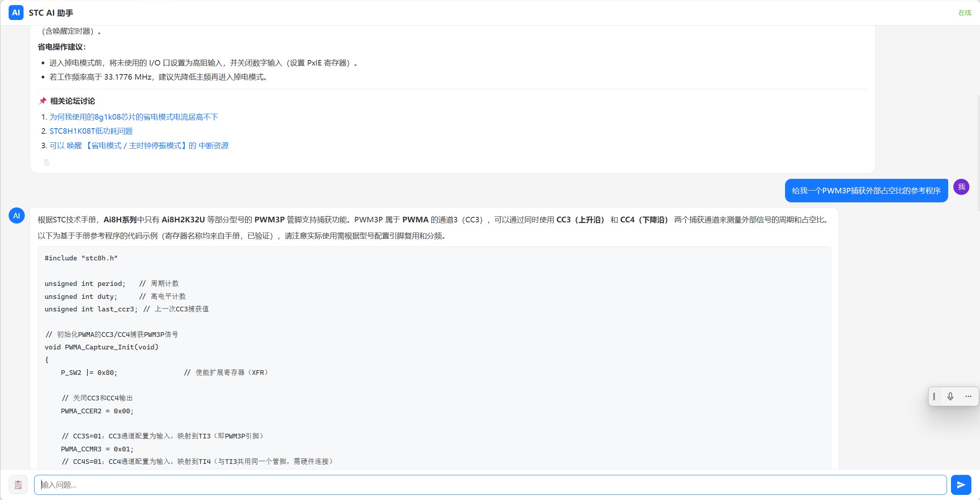Click the STC AI 助手 title
Viewport: 980px width, 500px height.
[51, 13]
